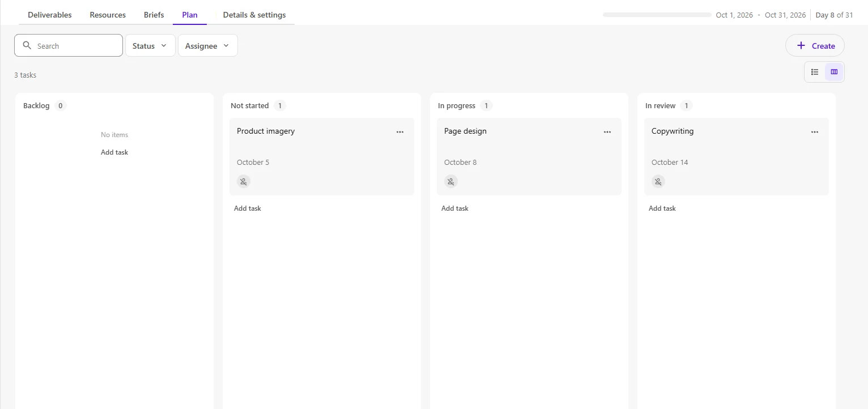Click the October 14 due date

670,162
